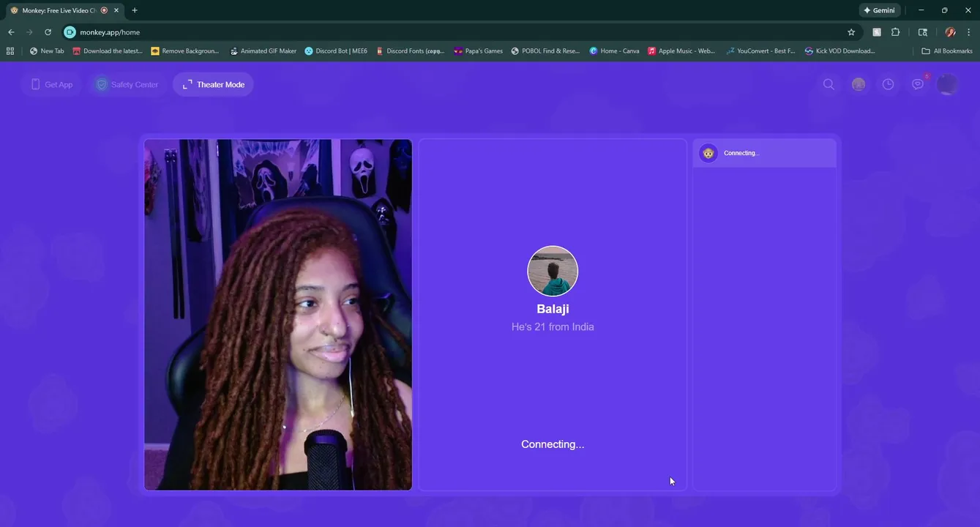Screen dimensions: 980x527
Task: Go back in browser history
Action: [x=11, y=32]
